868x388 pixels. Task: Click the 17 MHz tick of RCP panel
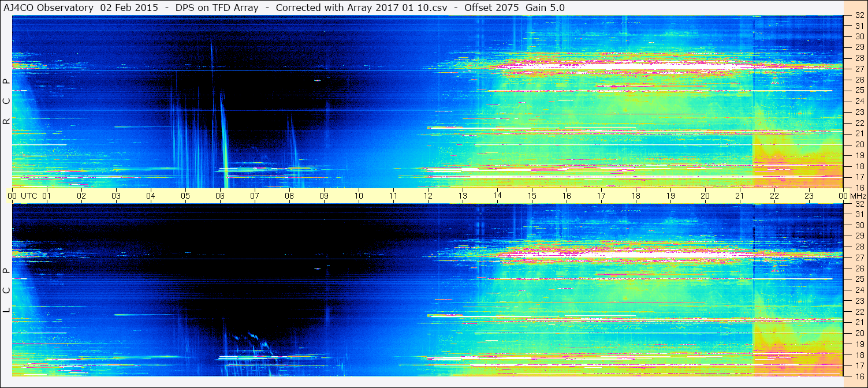(859, 177)
